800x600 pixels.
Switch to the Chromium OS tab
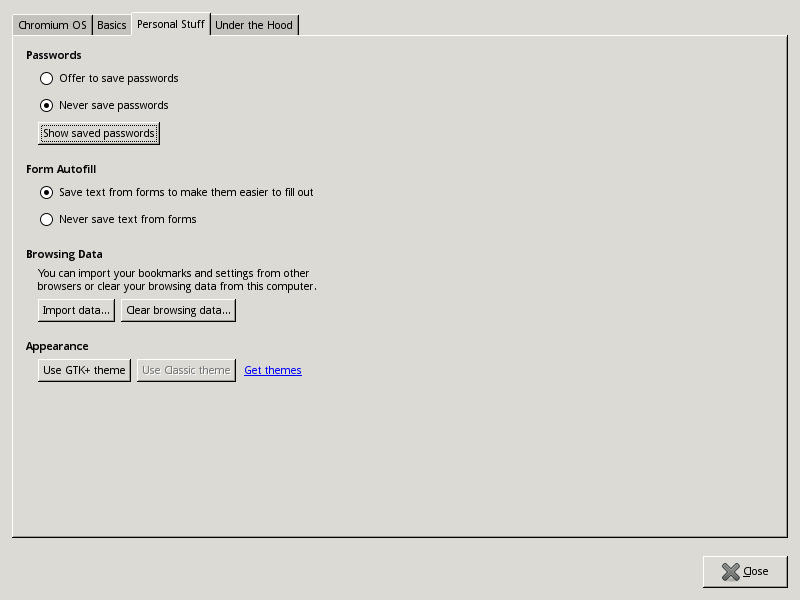(x=52, y=25)
